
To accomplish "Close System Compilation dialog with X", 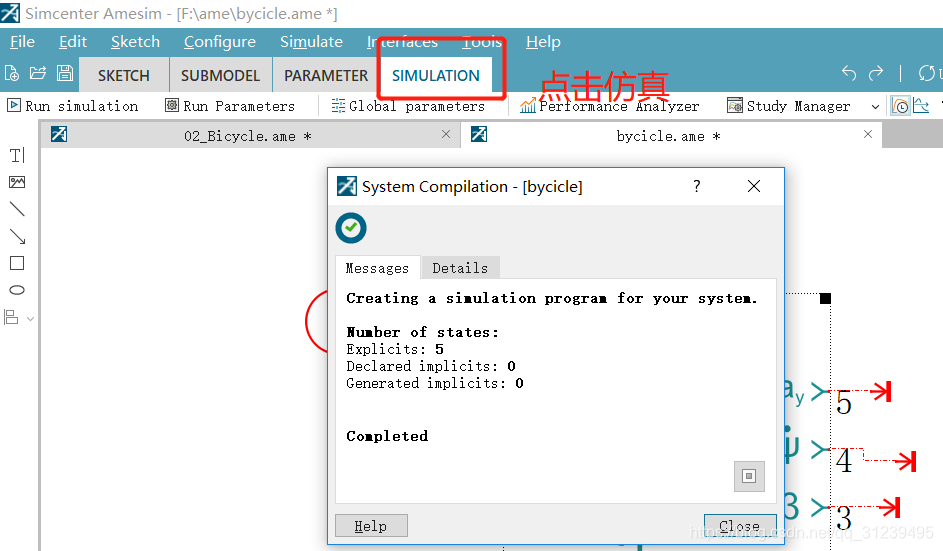I will coord(754,186).
